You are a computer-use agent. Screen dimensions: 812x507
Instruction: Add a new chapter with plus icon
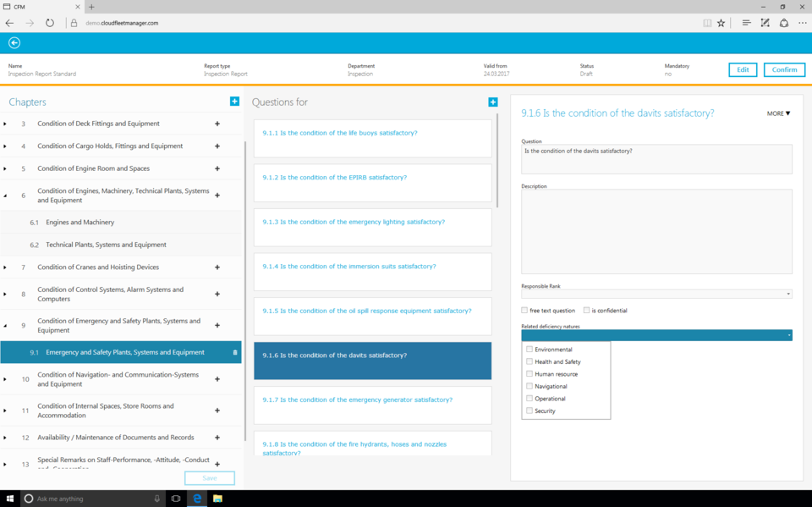pos(234,102)
